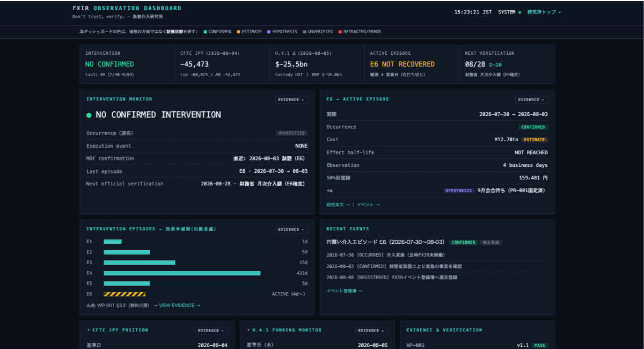Open the CFTC JPY summary card
Image resolution: width=644 pixels, height=349 pixels.
click(222, 64)
